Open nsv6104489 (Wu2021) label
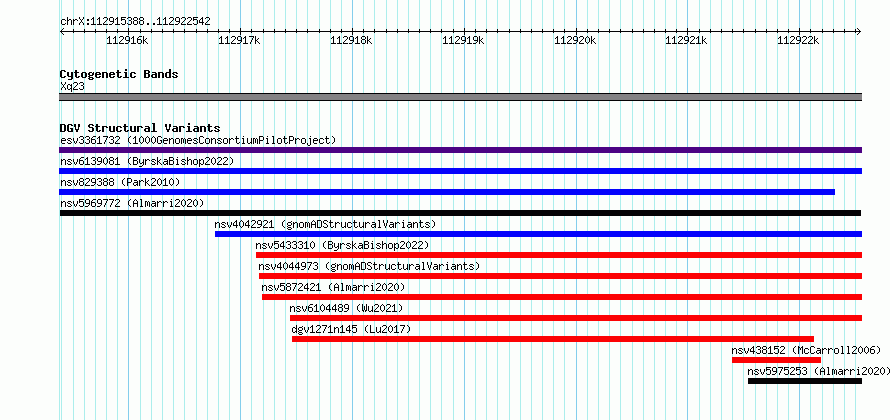 point(346,308)
